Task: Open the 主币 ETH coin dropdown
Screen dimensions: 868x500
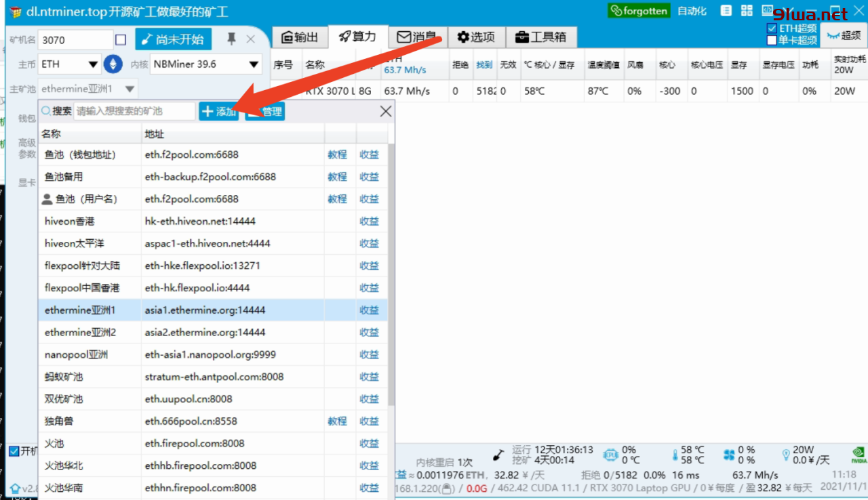Action: point(70,64)
